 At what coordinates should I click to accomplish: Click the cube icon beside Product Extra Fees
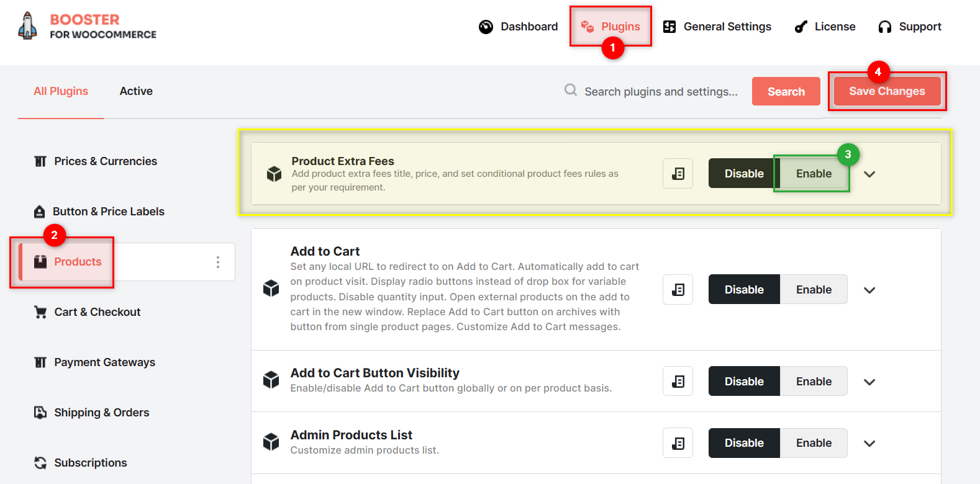tap(274, 174)
